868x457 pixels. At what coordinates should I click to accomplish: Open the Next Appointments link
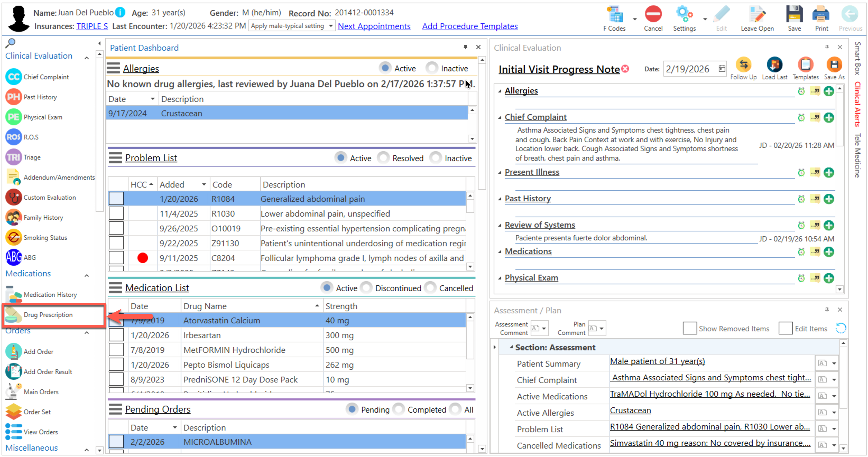point(374,26)
